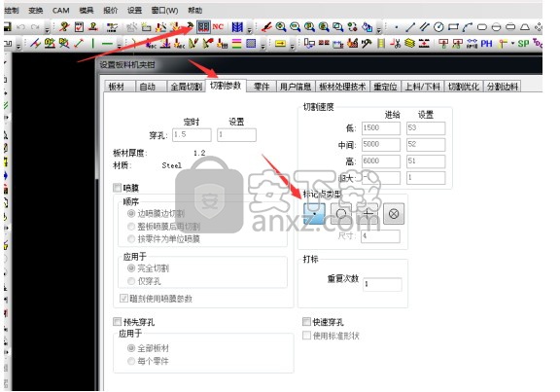This screenshot has height=392, width=560.
Task: Check the 预先穿孔 option
Action: pyautogui.click(x=117, y=322)
